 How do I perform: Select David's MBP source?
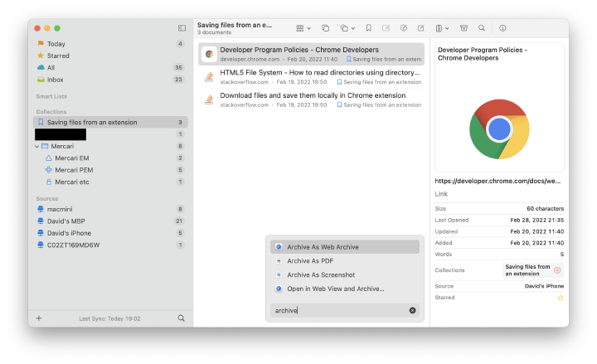110,221
